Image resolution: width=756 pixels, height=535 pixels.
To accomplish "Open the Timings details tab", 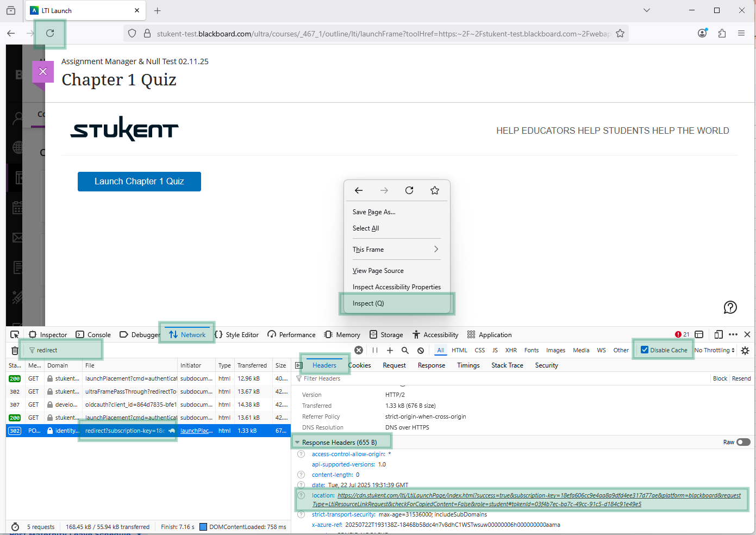I will tap(468, 365).
